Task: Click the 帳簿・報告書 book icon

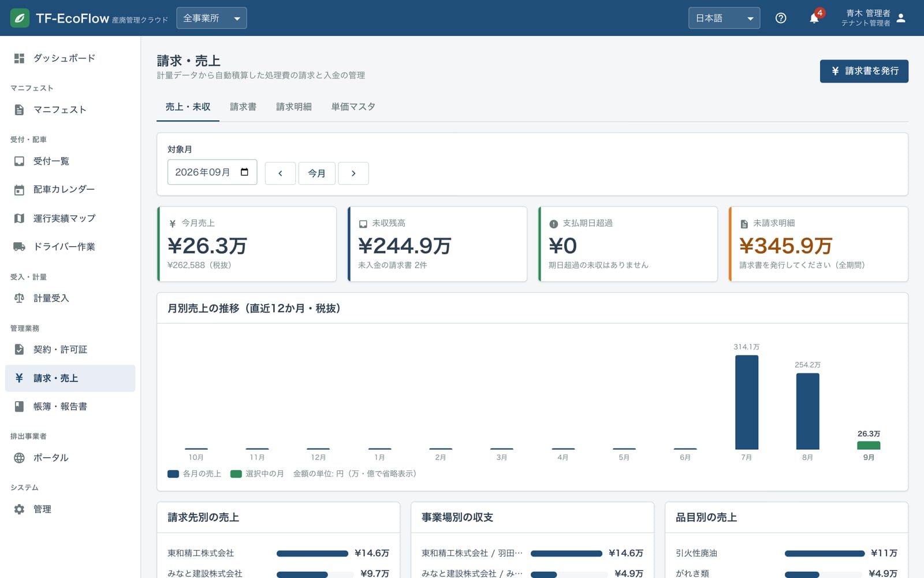Action: click(19, 406)
